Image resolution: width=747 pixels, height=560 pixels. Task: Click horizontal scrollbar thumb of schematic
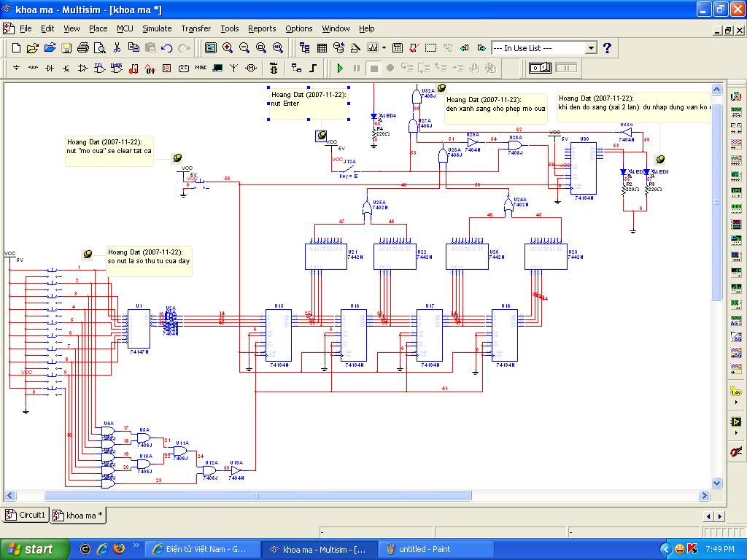[258, 495]
